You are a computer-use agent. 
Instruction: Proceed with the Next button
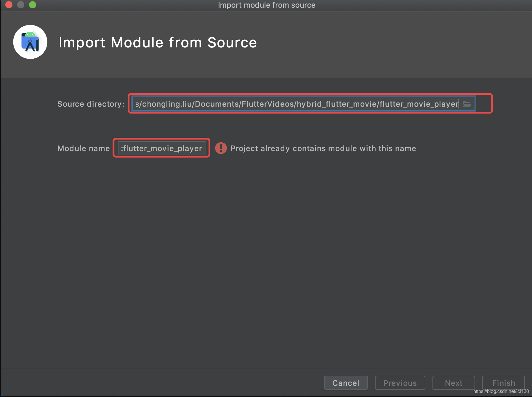click(454, 383)
